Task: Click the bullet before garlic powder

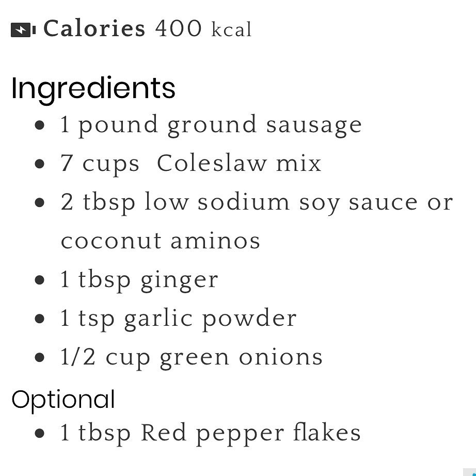Action: (40, 319)
